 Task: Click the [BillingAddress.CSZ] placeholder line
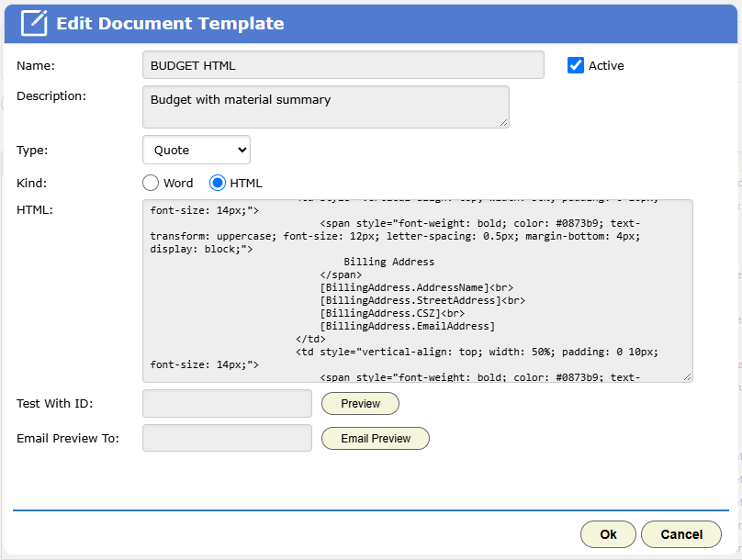(x=392, y=313)
